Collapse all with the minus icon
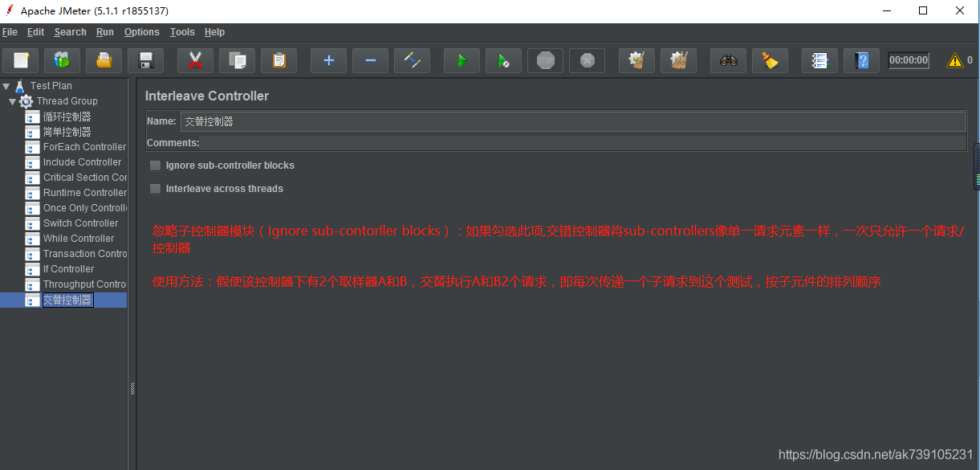 point(370,60)
